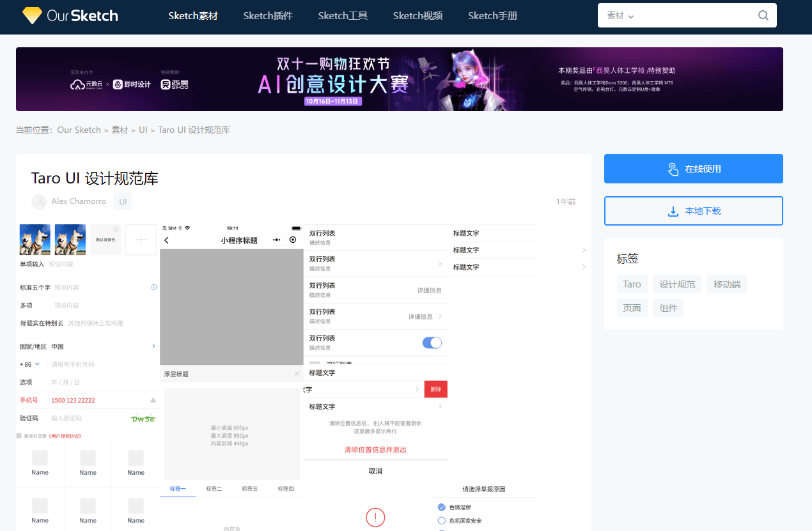Click the AI创意设计大赛 banner
The height and width of the screenshot is (531, 812).
[x=399, y=79]
